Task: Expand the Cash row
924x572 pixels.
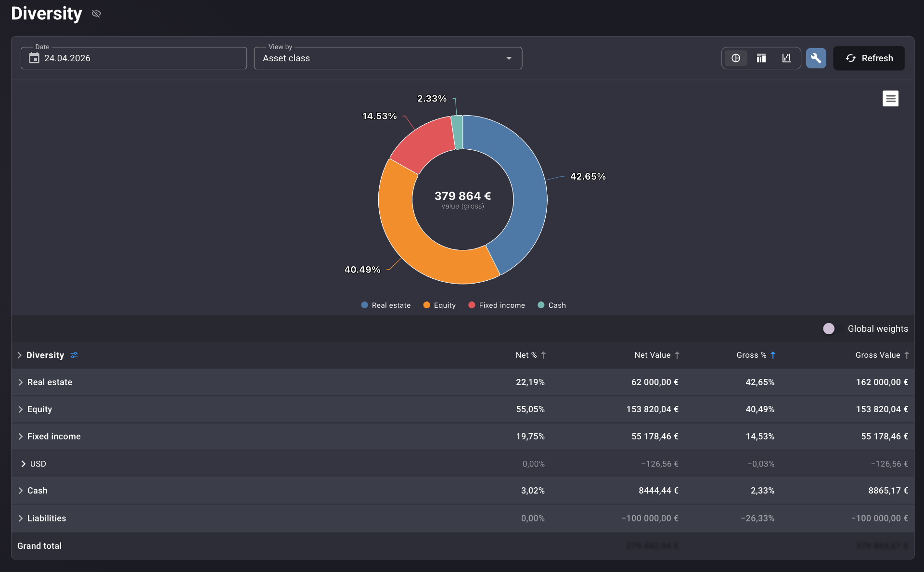Action: point(21,491)
